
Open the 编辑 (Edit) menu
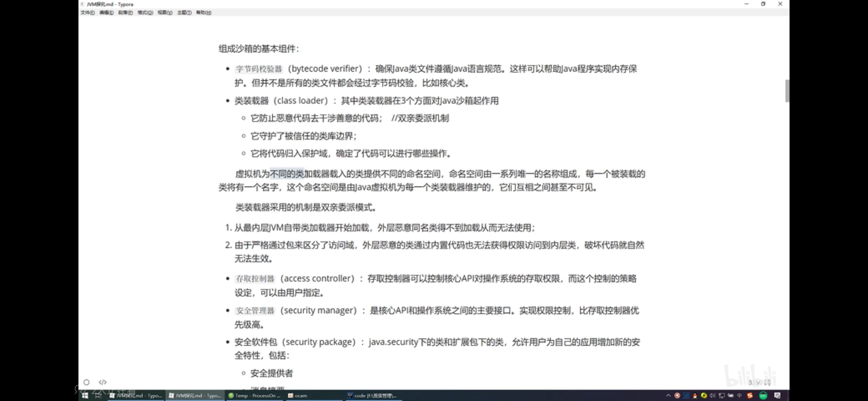point(106,13)
